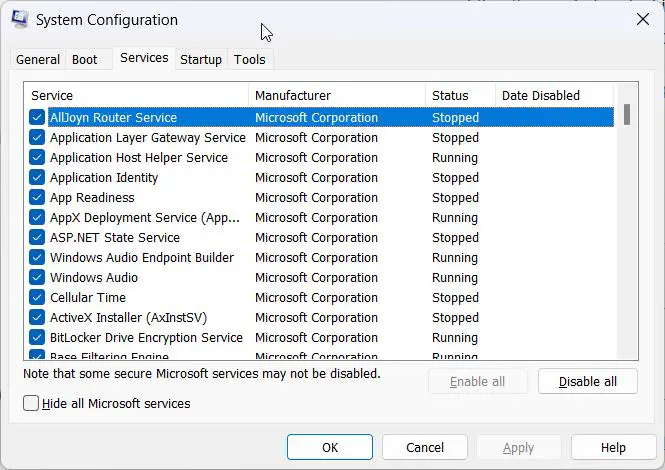665x470 pixels.
Task: Uncheck the App Readiness checkbox
Action: click(x=37, y=197)
